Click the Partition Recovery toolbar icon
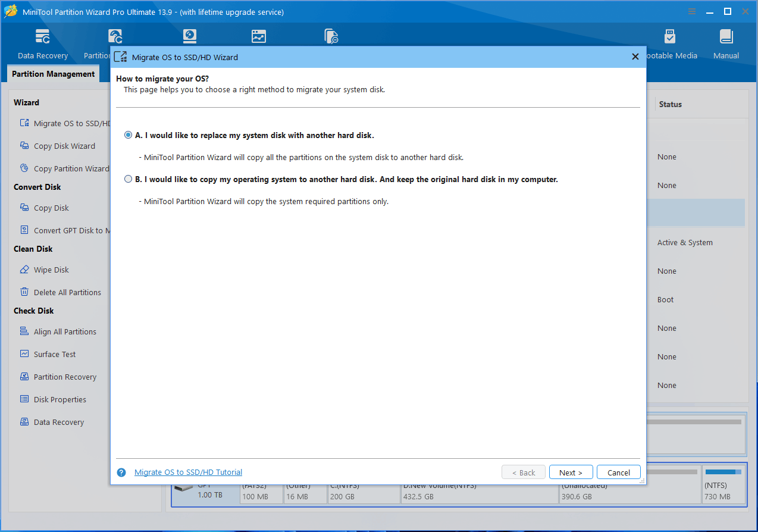Screen dimensions: 758x532 pos(115,37)
